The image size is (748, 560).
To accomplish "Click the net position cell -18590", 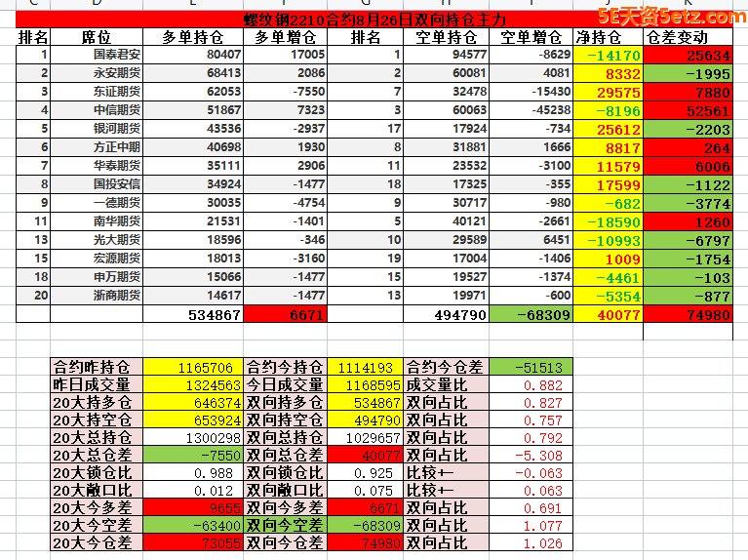I will 609,222.
